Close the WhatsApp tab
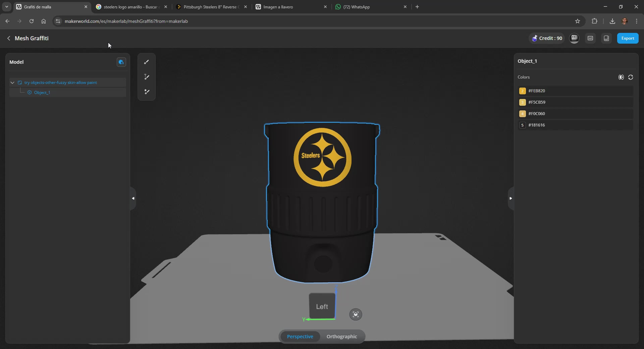This screenshot has width=644, height=349. (405, 7)
